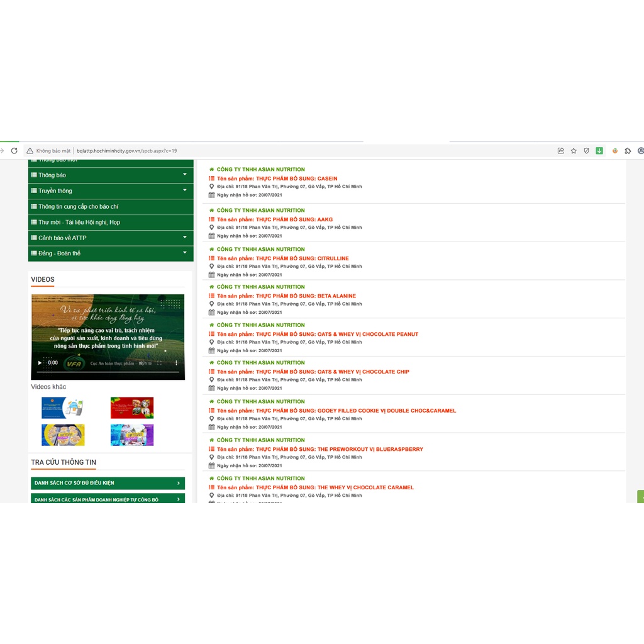Screen dimensions: 644x644
Task: Expand the 'Cảnh báo về ATTP' arrow
Action: pos(185,237)
